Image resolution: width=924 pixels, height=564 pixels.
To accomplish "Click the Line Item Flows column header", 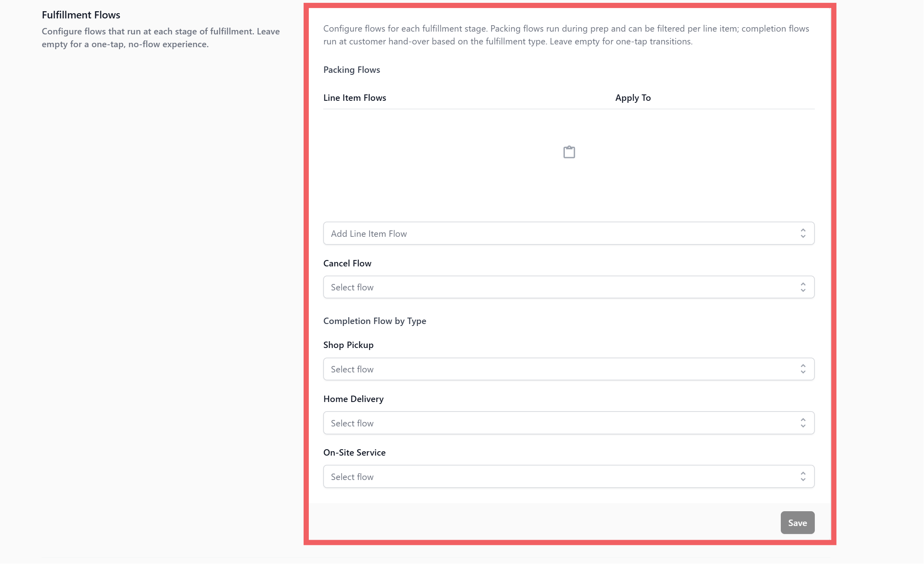I will click(x=354, y=98).
